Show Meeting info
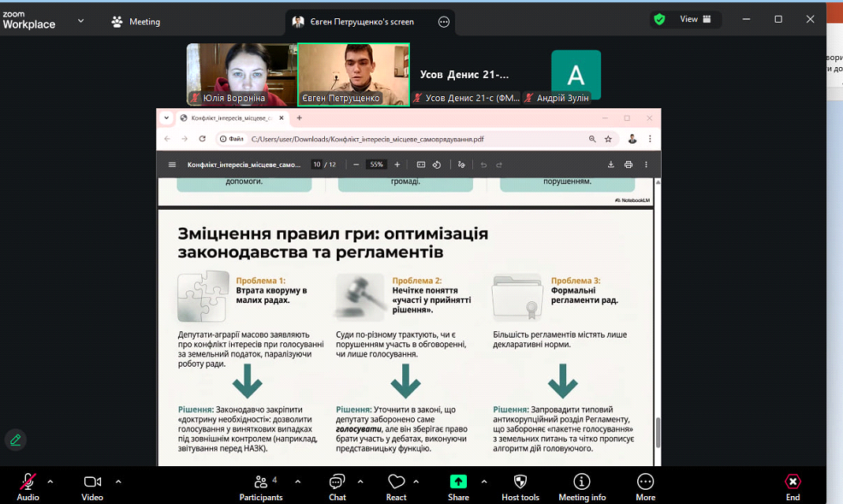This screenshot has width=843, height=504. pos(582,487)
